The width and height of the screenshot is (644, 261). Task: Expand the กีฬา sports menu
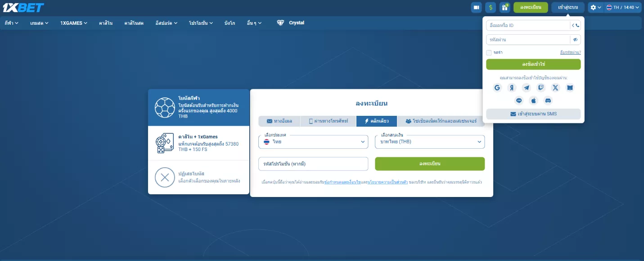11,23
